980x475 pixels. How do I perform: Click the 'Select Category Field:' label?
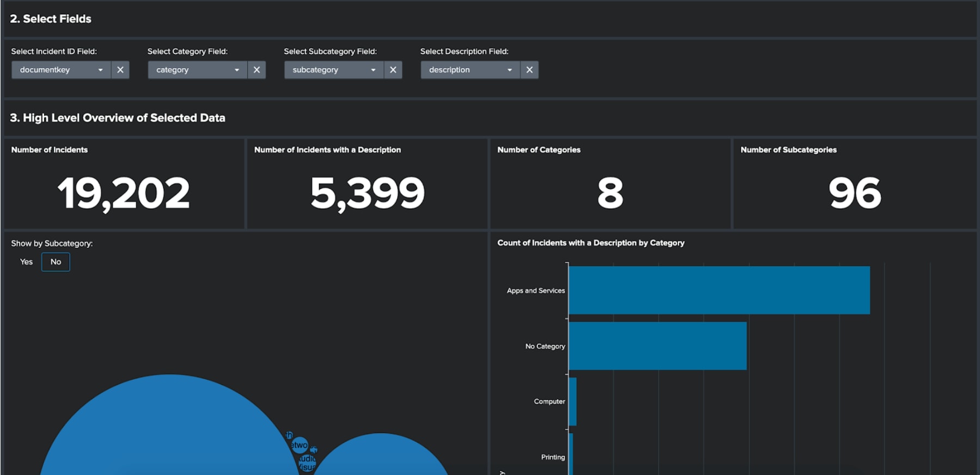coord(187,51)
